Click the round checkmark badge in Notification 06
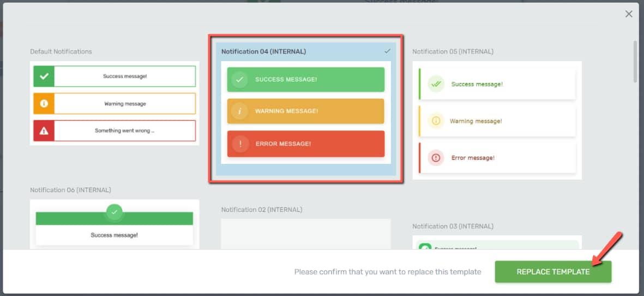This screenshot has height=296, width=644. click(x=114, y=211)
